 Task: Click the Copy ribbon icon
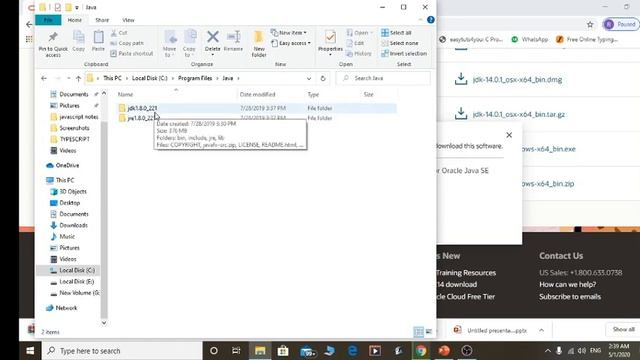tap(78, 41)
